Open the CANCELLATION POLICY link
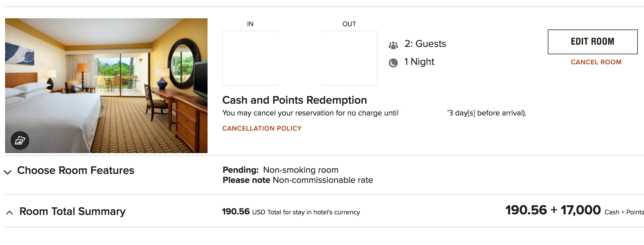The image size is (644, 245). pos(262,128)
